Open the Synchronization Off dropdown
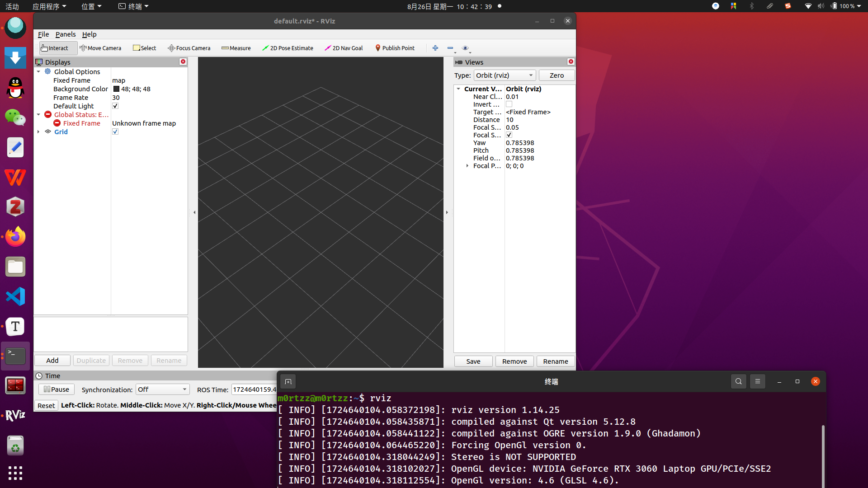Screen dimensions: 868x488 (x=162, y=389)
